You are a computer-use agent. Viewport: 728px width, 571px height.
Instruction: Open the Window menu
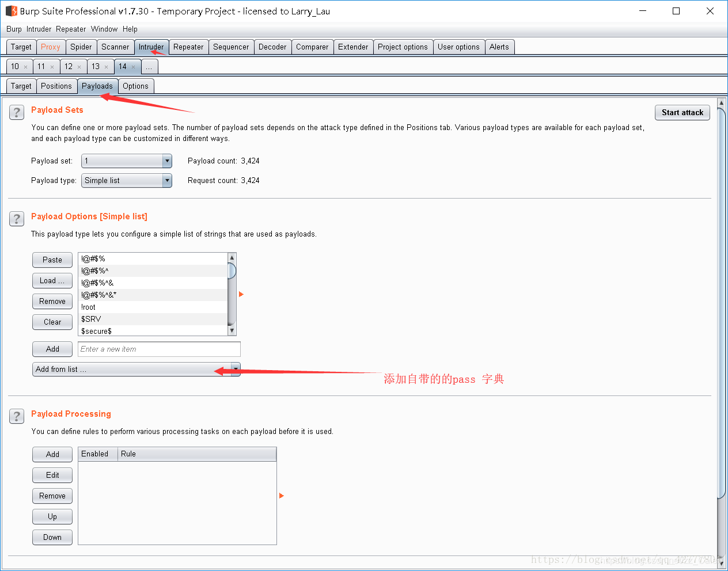coord(104,29)
